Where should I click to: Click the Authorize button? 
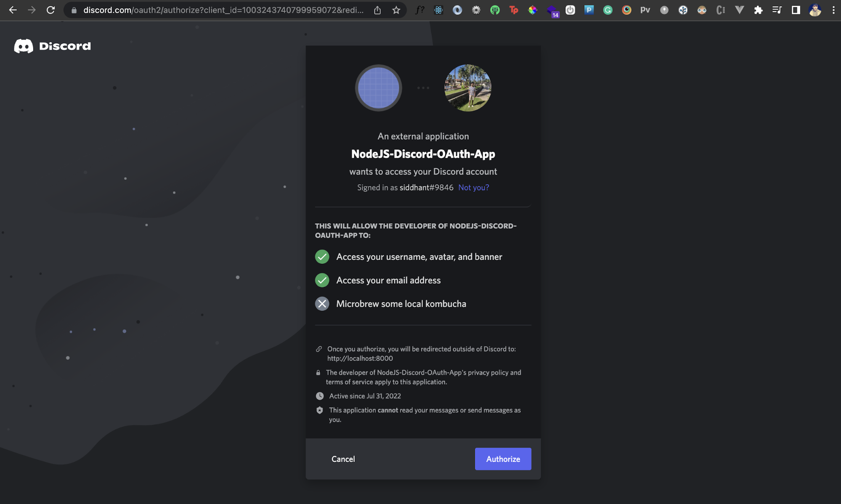(503, 459)
